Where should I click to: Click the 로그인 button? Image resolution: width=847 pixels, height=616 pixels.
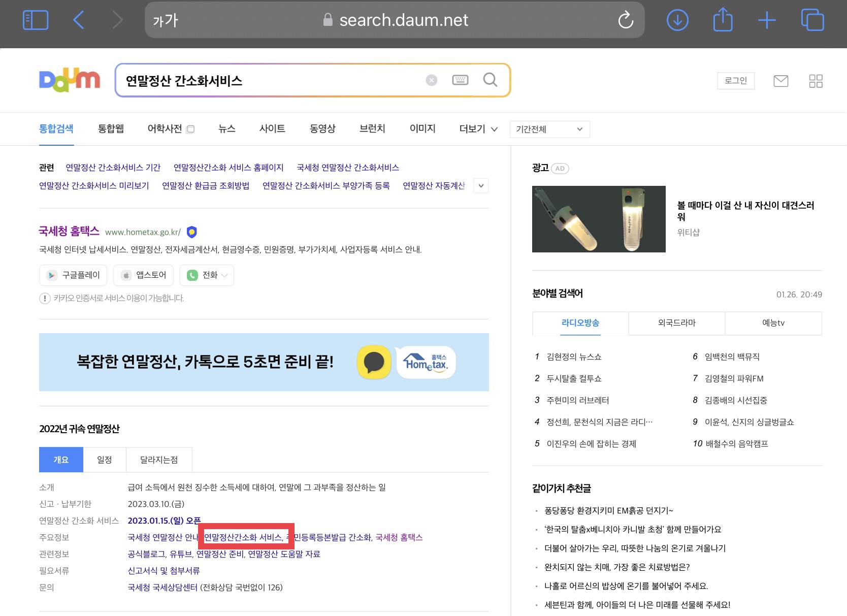point(735,80)
